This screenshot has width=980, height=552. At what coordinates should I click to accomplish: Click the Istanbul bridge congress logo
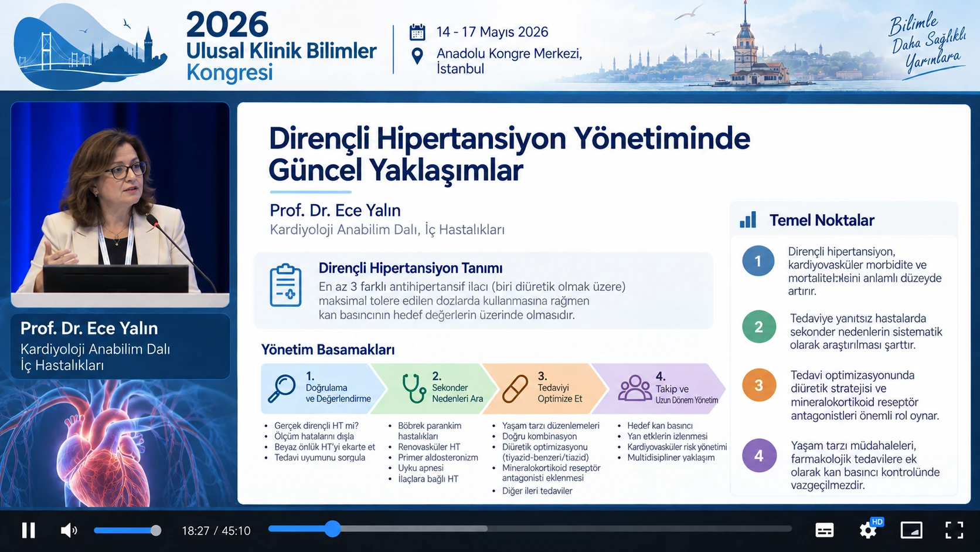[90, 47]
